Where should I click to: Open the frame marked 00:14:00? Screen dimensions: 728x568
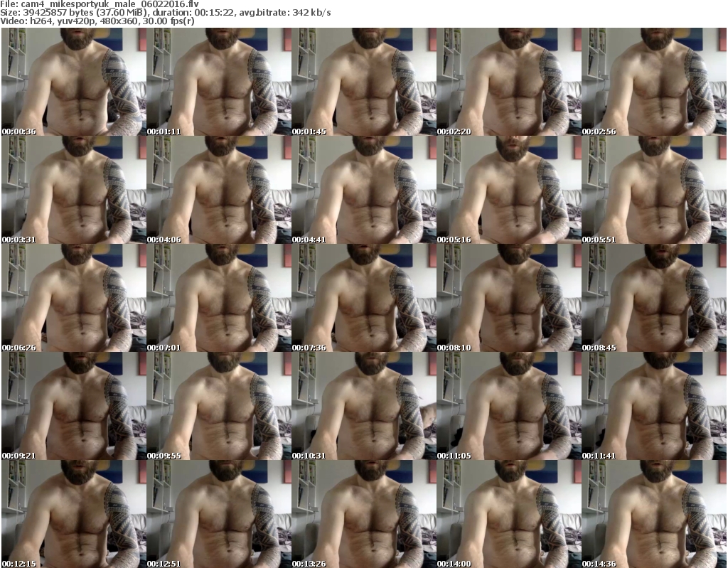509,514
